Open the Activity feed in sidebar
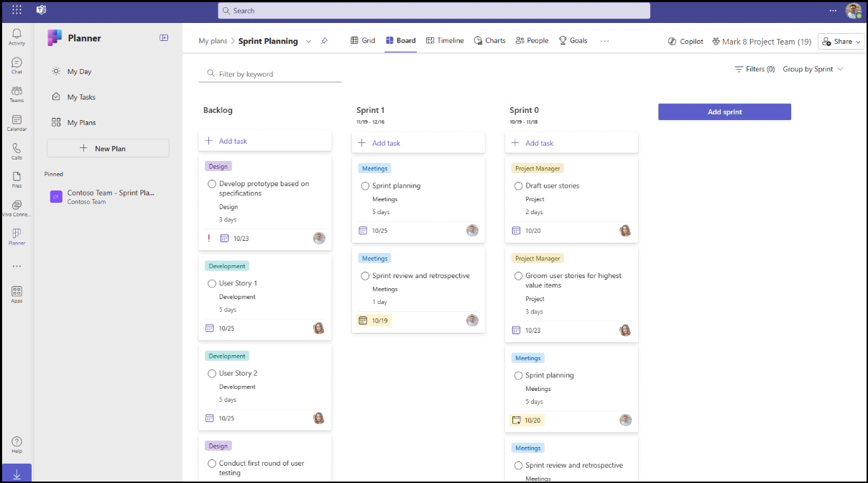 17,36
